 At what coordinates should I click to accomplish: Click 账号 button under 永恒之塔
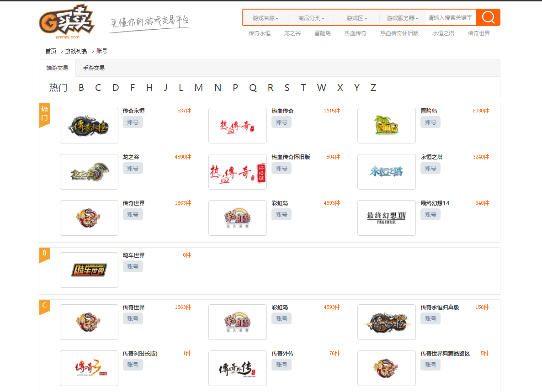[430, 168]
